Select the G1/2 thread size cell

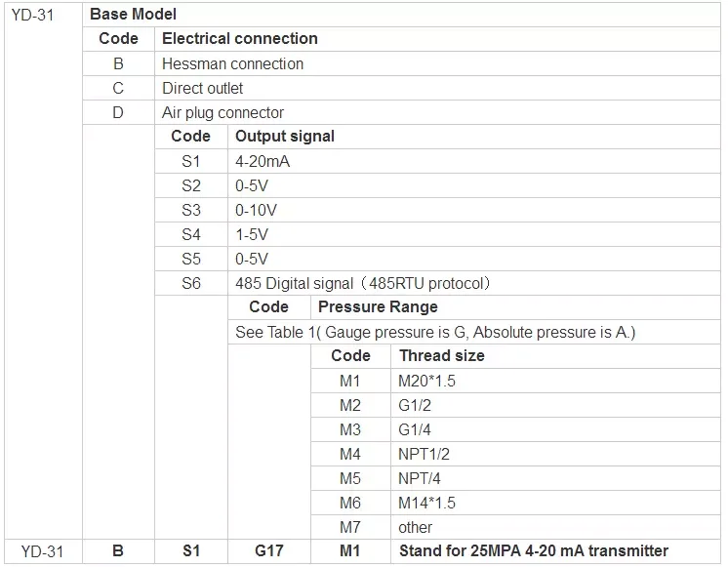point(415,405)
